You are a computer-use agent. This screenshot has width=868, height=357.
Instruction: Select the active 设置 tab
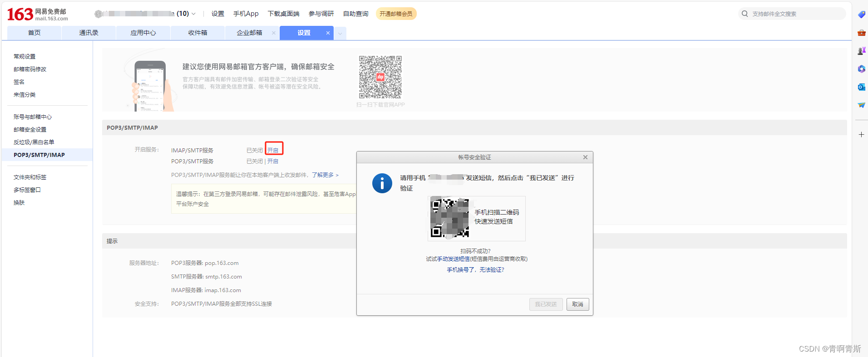pyautogui.click(x=304, y=33)
